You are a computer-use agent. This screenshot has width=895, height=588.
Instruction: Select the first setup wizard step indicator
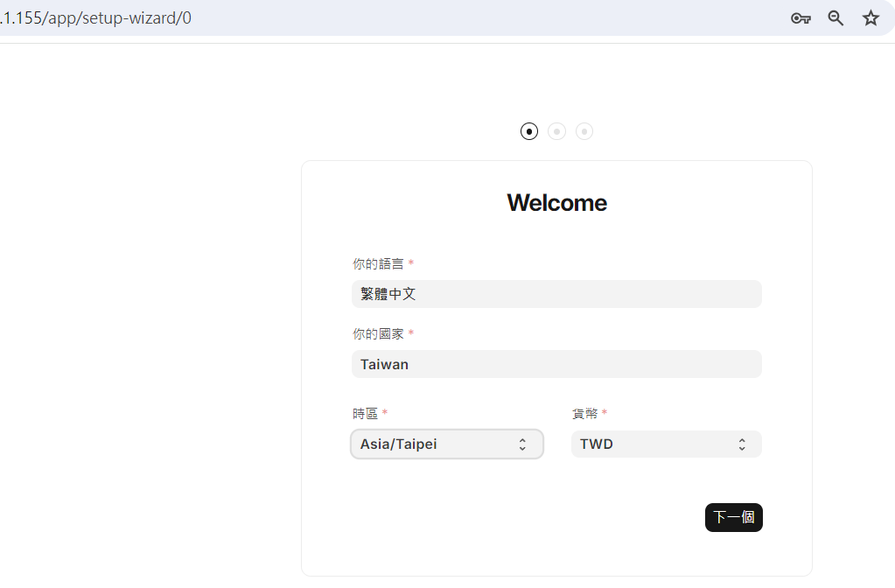[x=529, y=131]
